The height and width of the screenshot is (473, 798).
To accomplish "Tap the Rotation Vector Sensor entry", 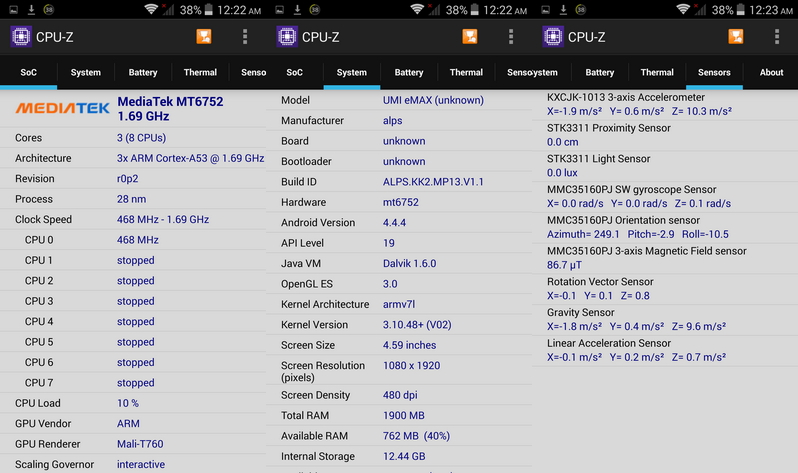I will (x=665, y=289).
